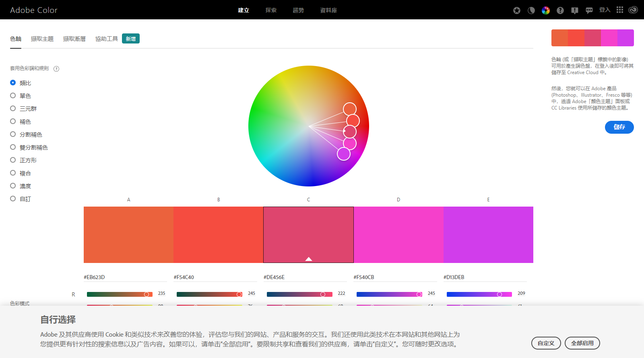Switch to the 擷取主題 tab
The image size is (644, 358).
42,39
